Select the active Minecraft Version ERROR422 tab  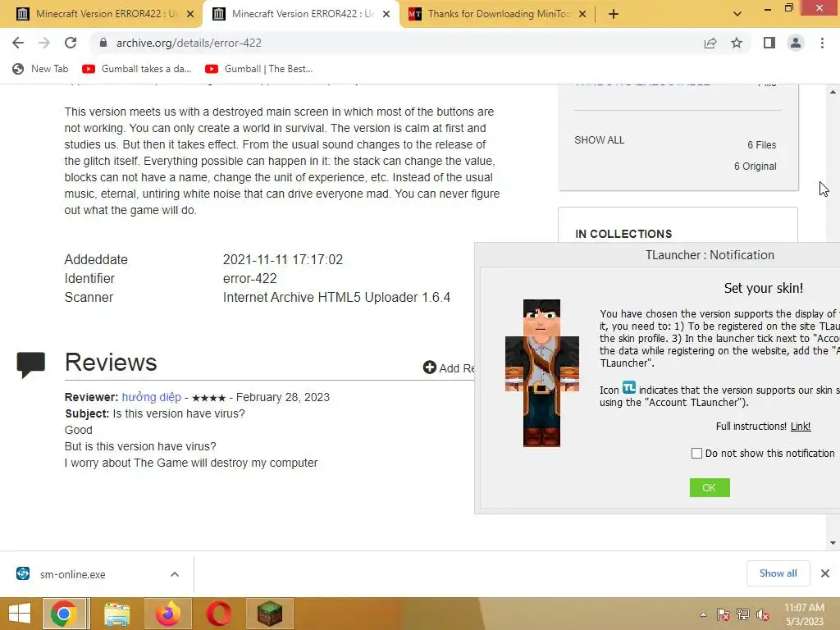(300, 14)
